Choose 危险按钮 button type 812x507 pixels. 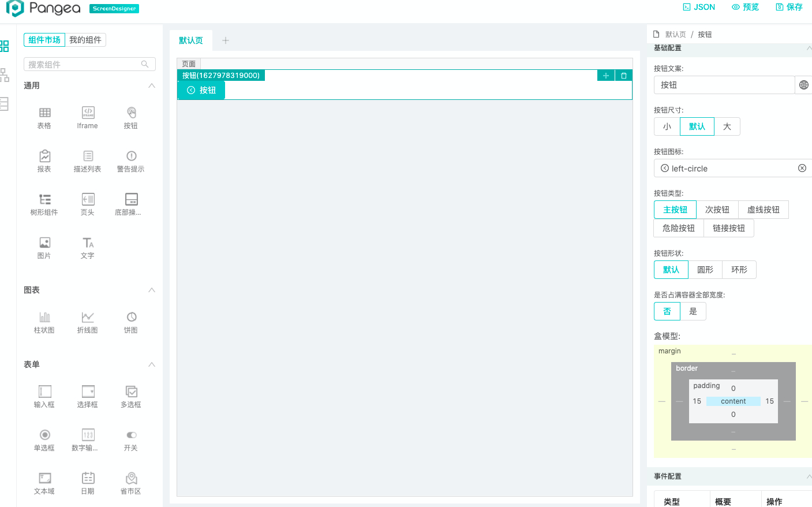point(679,228)
